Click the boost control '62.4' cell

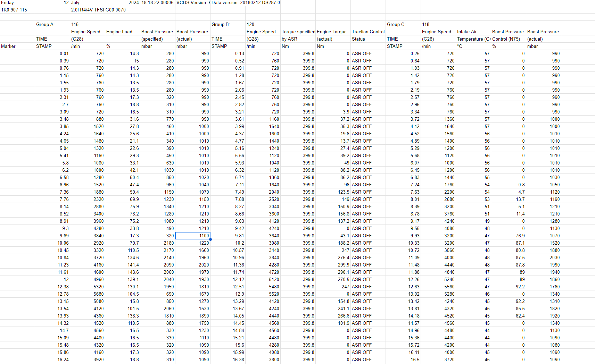509,316
